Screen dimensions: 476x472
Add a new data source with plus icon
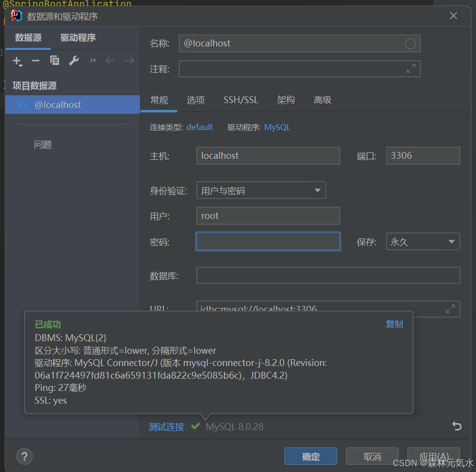coord(17,61)
